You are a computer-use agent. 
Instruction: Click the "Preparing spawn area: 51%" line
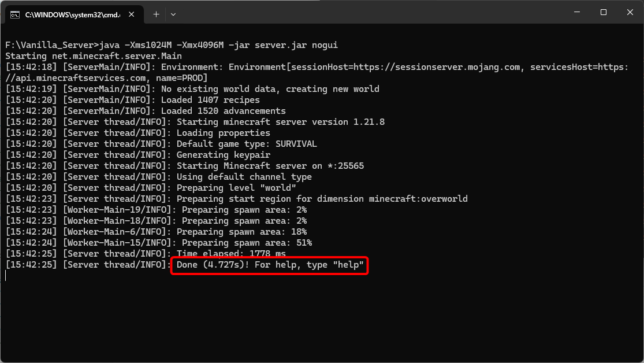247,243
